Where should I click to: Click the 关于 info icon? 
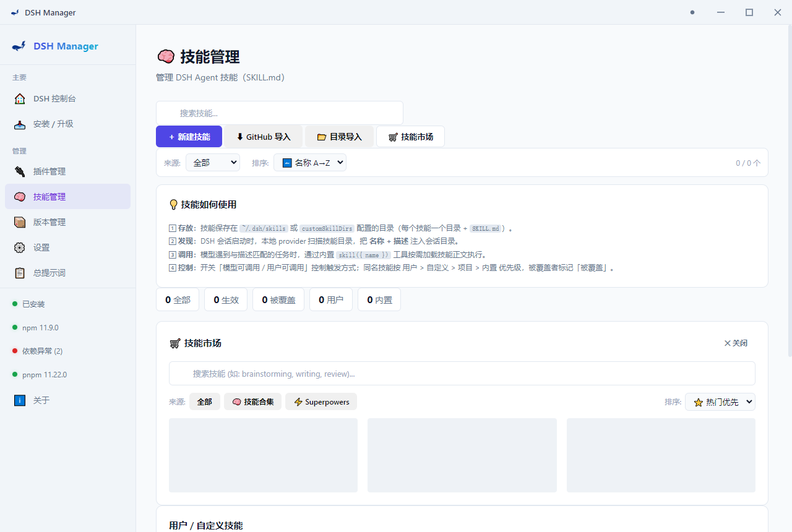click(20, 400)
